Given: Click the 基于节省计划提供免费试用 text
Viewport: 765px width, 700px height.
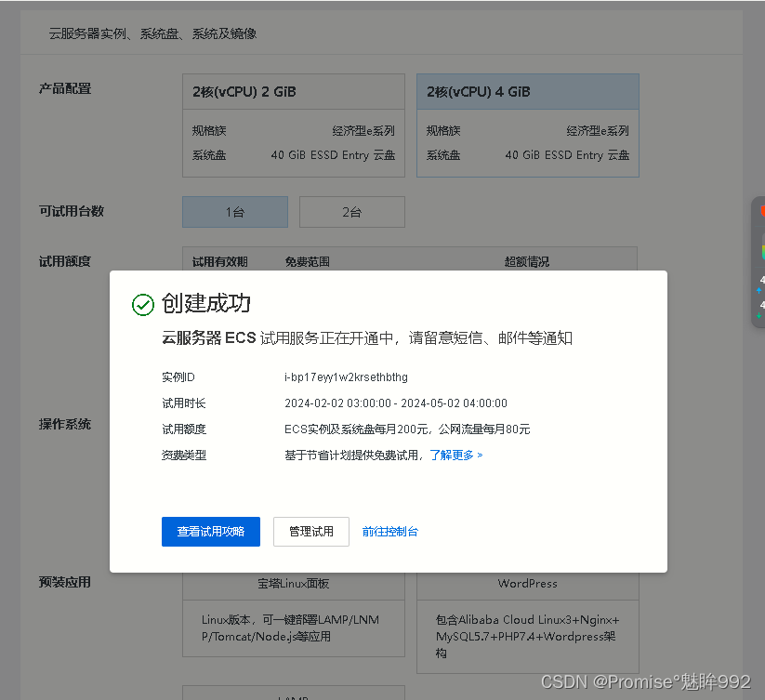Looking at the screenshot, I should pyautogui.click(x=350, y=456).
